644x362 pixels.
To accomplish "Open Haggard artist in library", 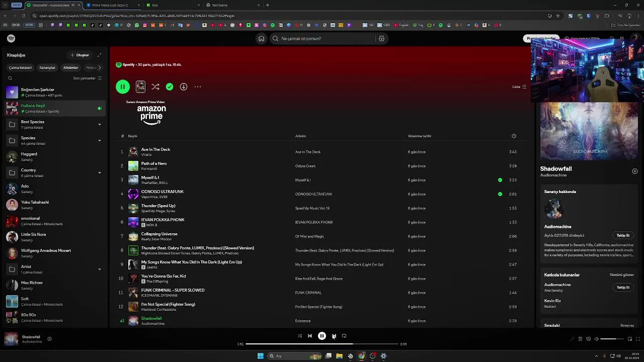I will point(53,156).
